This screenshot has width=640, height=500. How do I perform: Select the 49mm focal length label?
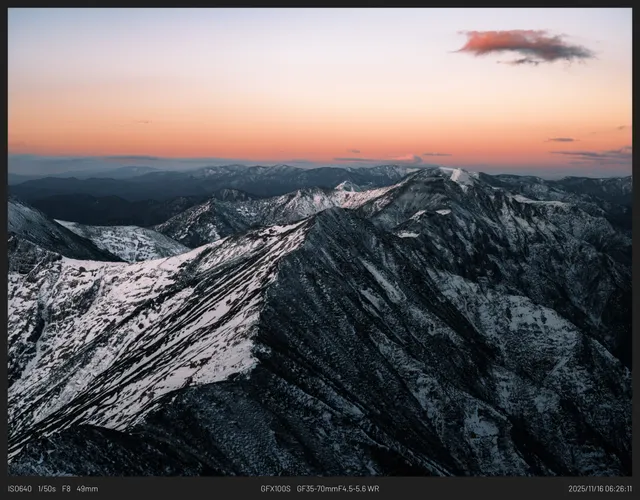pos(87,489)
